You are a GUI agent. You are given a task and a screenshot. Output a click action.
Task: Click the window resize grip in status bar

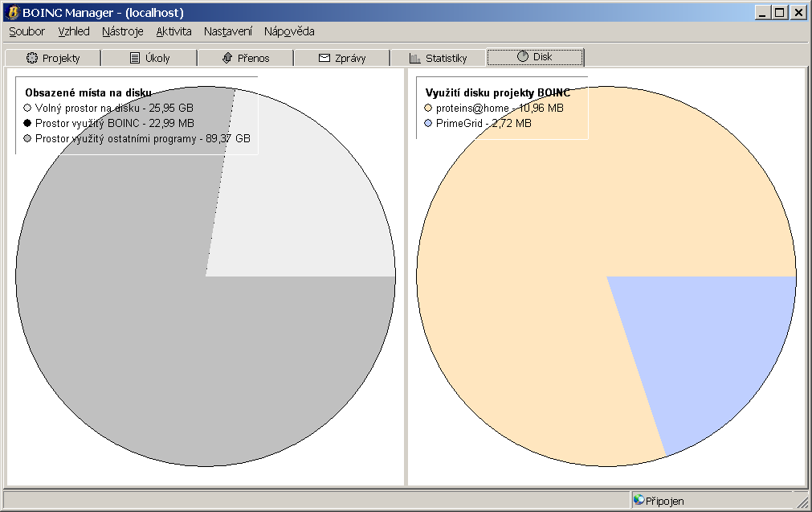click(803, 502)
